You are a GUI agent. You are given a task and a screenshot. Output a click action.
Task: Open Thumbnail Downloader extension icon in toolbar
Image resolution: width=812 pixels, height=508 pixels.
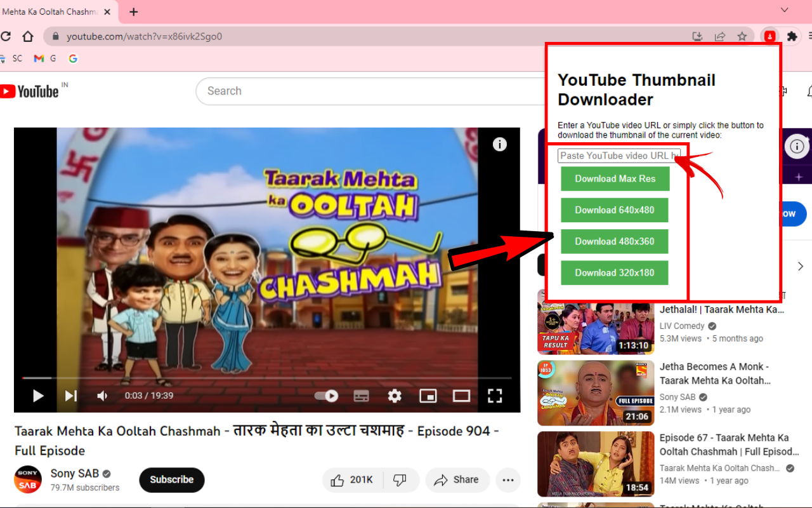pos(769,36)
